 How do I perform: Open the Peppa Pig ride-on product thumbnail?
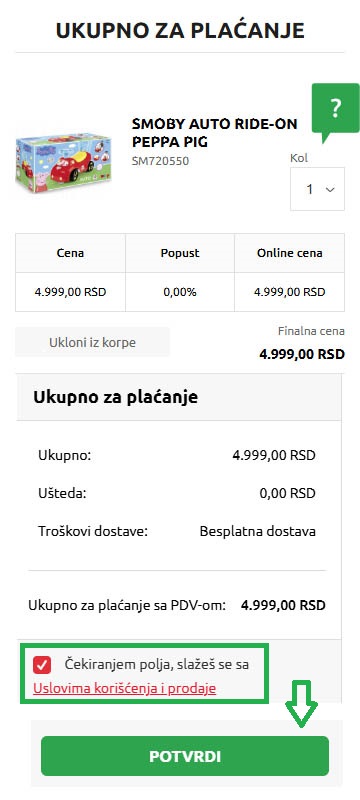click(x=64, y=163)
